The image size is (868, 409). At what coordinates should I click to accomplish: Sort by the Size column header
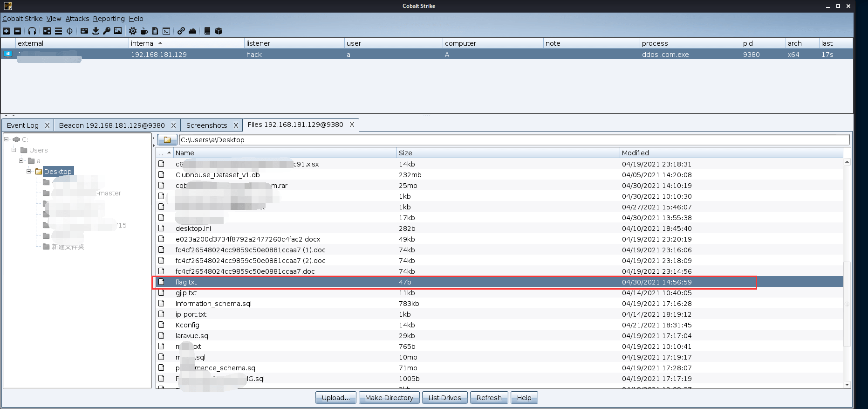(x=508, y=153)
